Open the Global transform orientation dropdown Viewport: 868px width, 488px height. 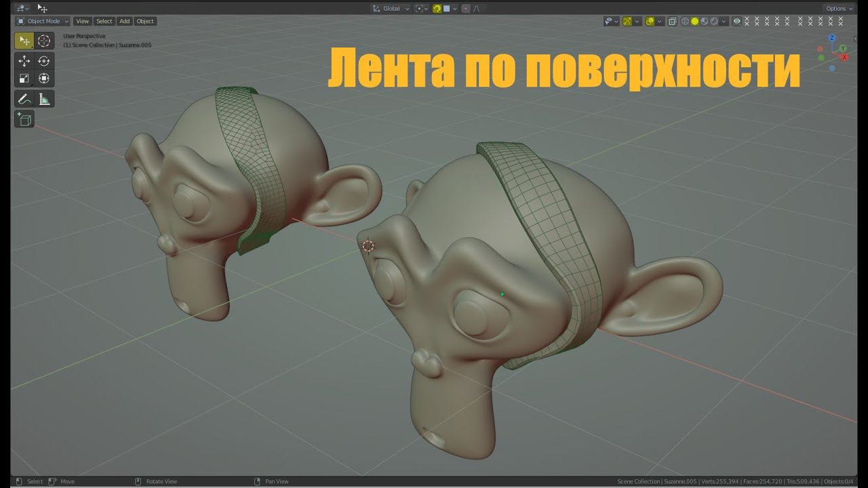[391, 8]
